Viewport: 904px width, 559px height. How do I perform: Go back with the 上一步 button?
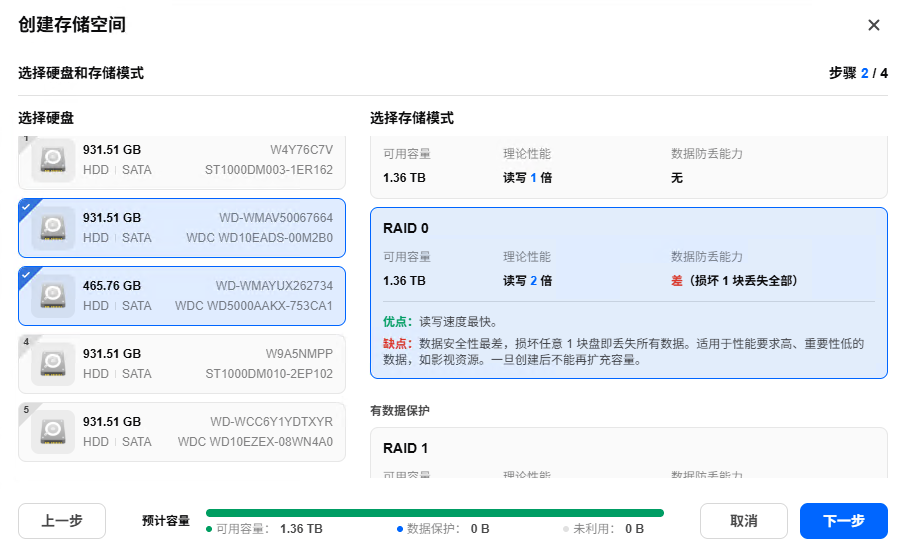coord(62,521)
